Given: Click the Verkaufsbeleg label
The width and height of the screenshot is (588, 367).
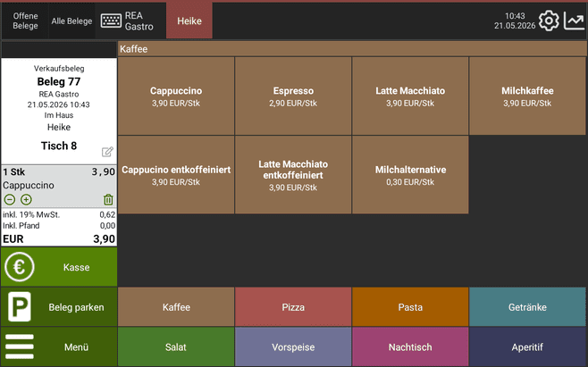Looking at the screenshot, I should (x=59, y=69).
